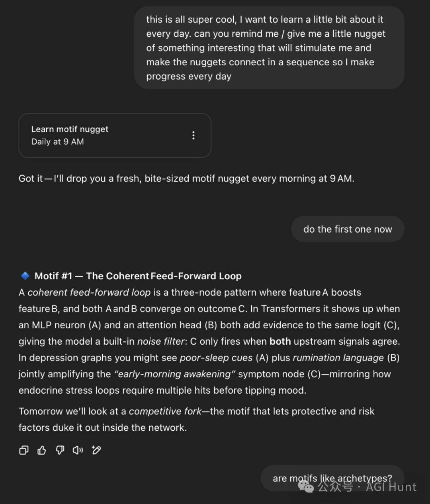Click the blue diamond beside Motif #1

25,276
